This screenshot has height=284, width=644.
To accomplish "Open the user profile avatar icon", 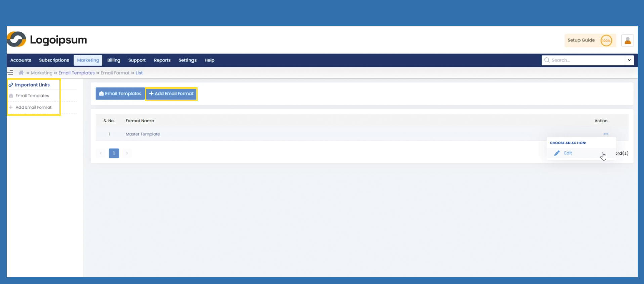I will [627, 41].
